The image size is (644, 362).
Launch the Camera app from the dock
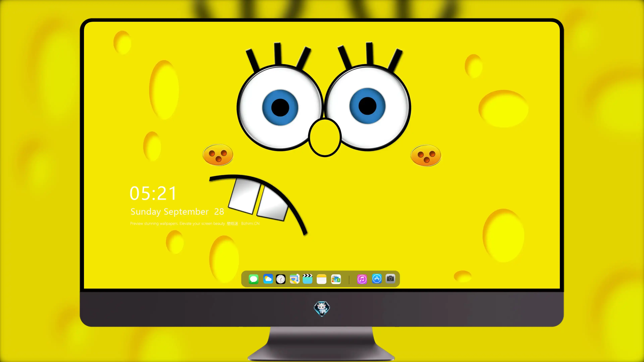(x=390, y=279)
